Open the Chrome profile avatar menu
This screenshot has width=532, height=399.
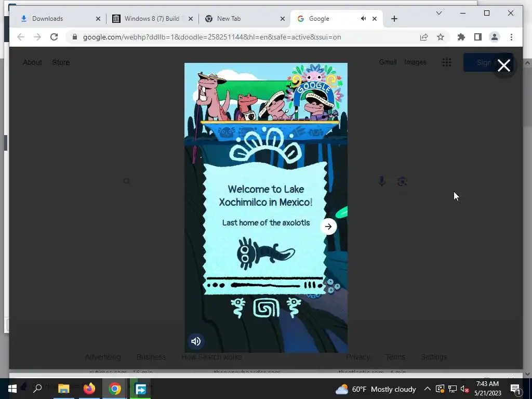pyautogui.click(x=495, y=37)
